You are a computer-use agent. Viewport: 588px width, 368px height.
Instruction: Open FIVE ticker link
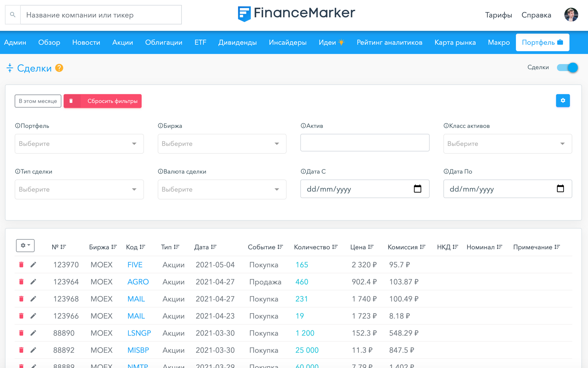(135, 265)
